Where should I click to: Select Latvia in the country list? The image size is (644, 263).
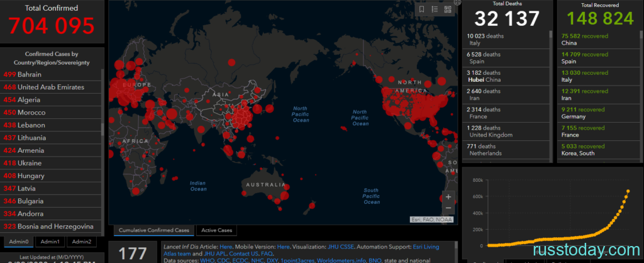point(51,189)
